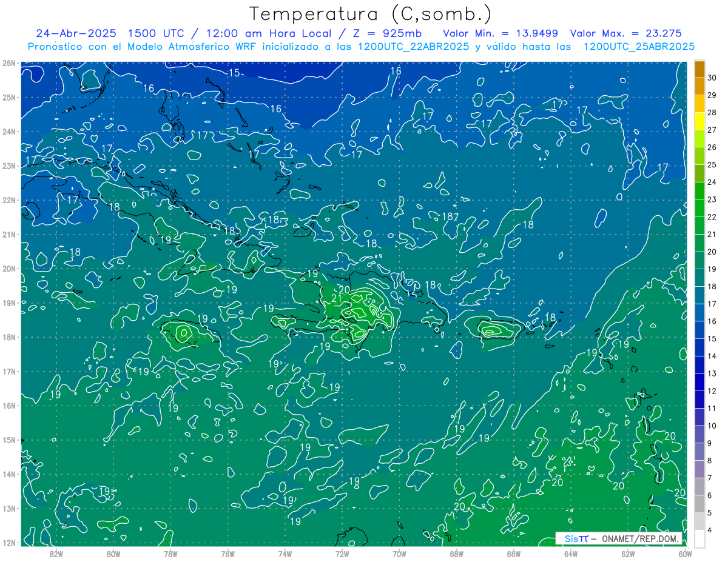Click the colorbar label '13'
728x562 pixels.
click(x=712, y=373)
